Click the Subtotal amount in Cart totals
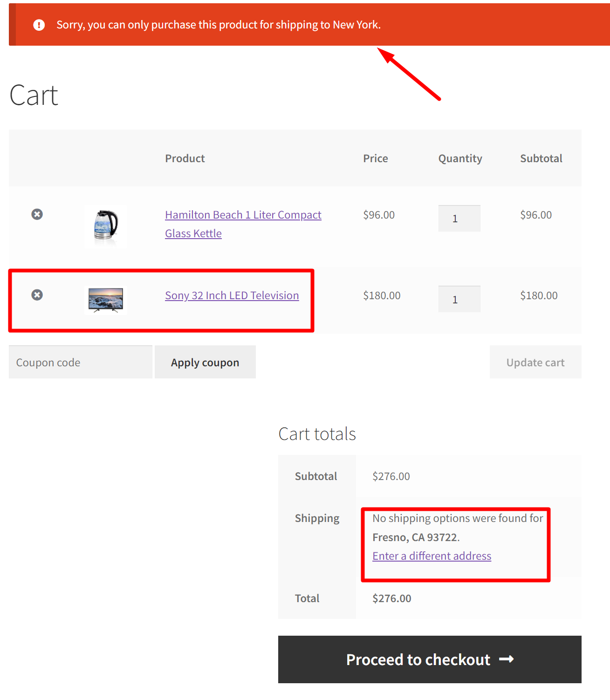Screen dimensions: 610x700 391,476
